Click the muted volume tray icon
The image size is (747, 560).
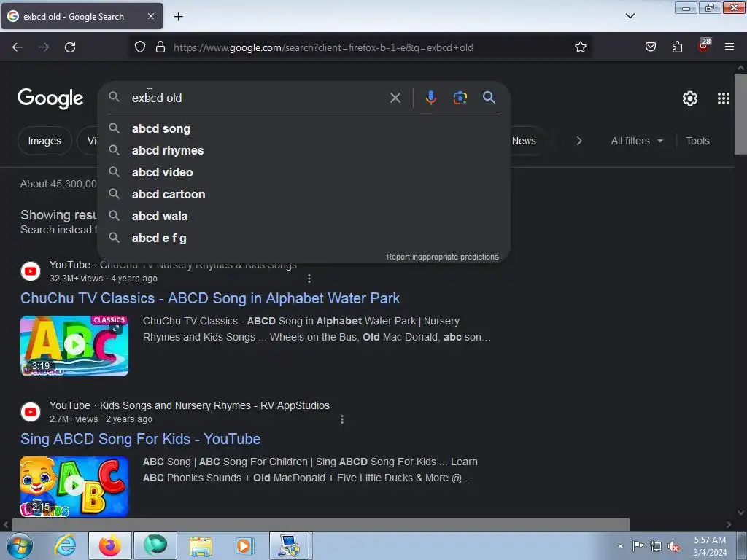pyautogui.click(x=673, y=547)
